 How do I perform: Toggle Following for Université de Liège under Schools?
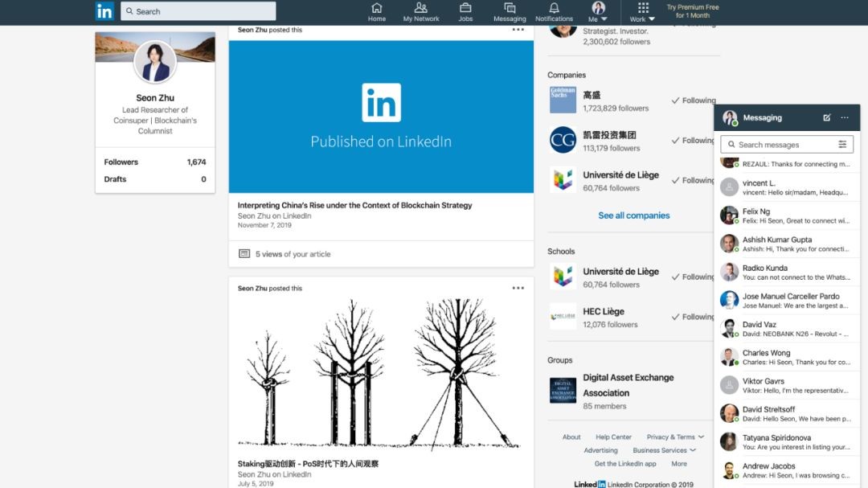tap(693, 277)
